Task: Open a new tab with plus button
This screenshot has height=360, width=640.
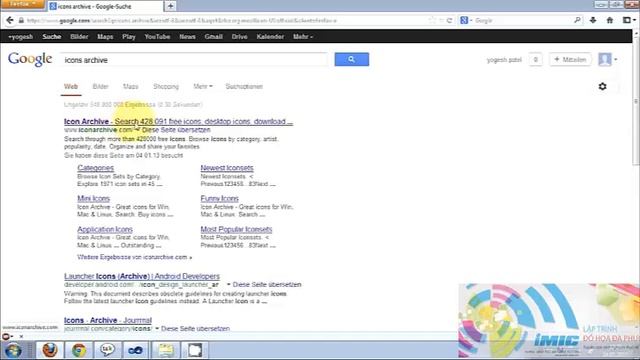Action: point(171,6)
